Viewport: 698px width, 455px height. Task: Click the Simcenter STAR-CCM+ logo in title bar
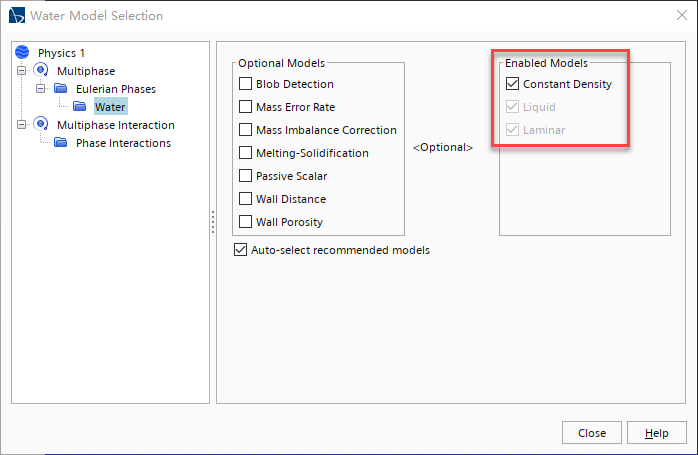pyautogui.click(x=16, y=15)
